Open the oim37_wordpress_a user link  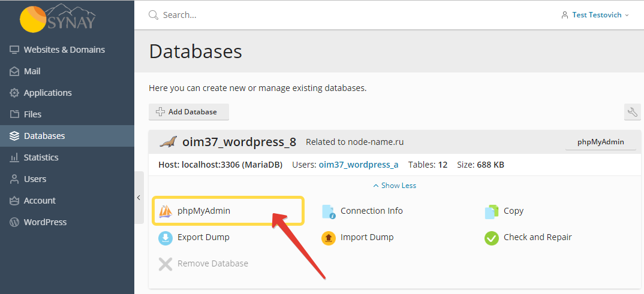click(359, 165)
